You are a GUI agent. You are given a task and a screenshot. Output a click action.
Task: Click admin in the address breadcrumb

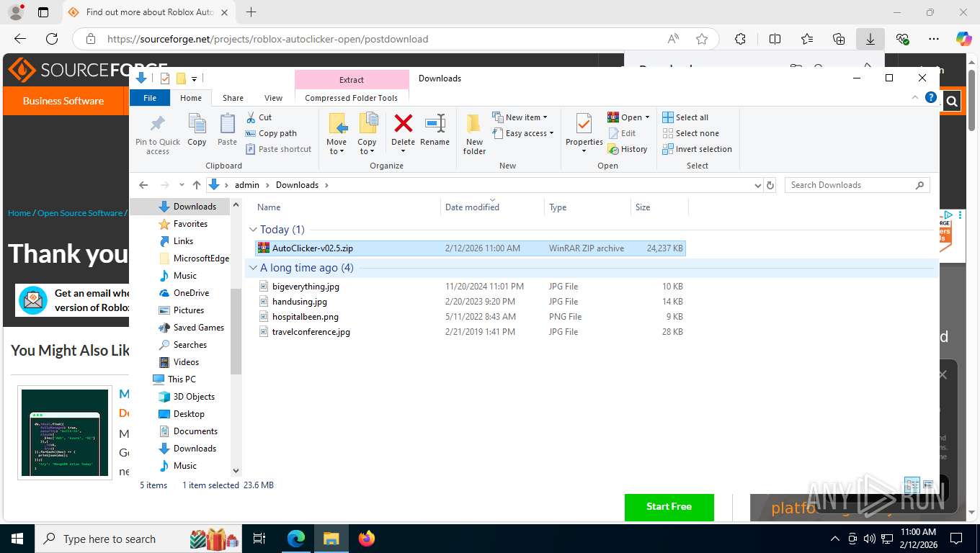(x=247, y=185)
